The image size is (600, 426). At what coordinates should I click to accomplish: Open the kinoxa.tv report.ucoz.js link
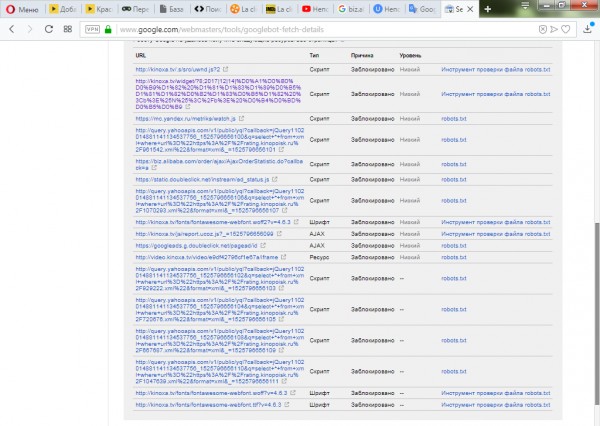pyautogui.click(x=204, y=233)
